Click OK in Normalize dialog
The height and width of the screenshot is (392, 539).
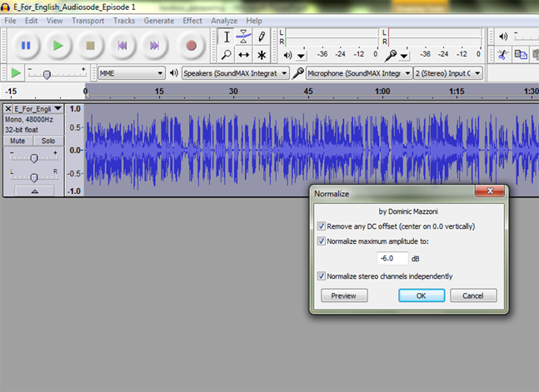coord(421,295)
